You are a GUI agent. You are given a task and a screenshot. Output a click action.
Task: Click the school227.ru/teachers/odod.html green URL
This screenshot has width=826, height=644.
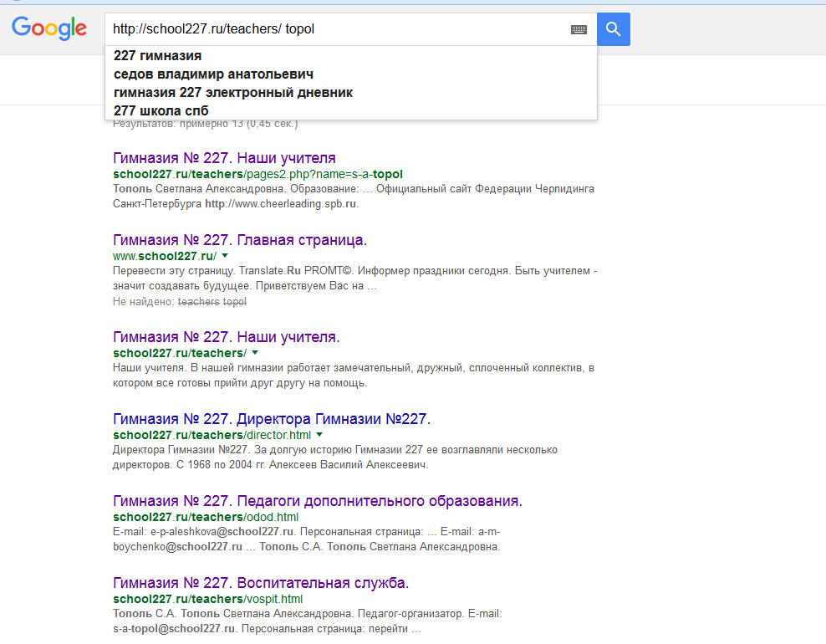pos(206,517)
